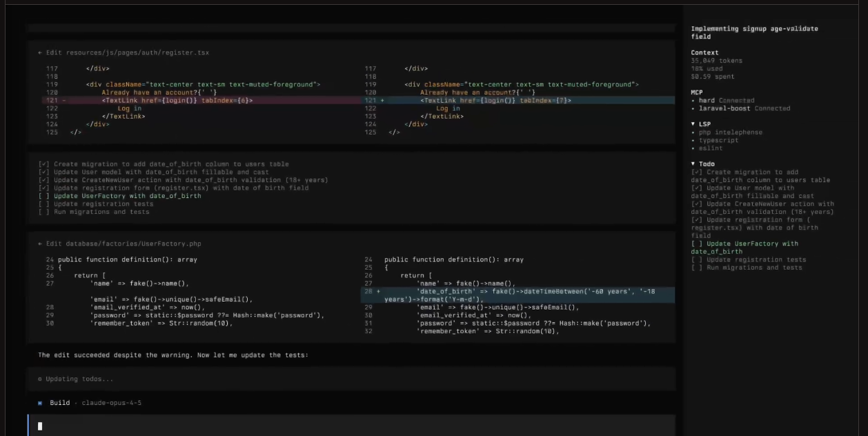This screenshot has height=436, width=868.
Task: Toggle 'Update CreateNewUser action' checkbox in conversation list
Action: pos(44,180)
